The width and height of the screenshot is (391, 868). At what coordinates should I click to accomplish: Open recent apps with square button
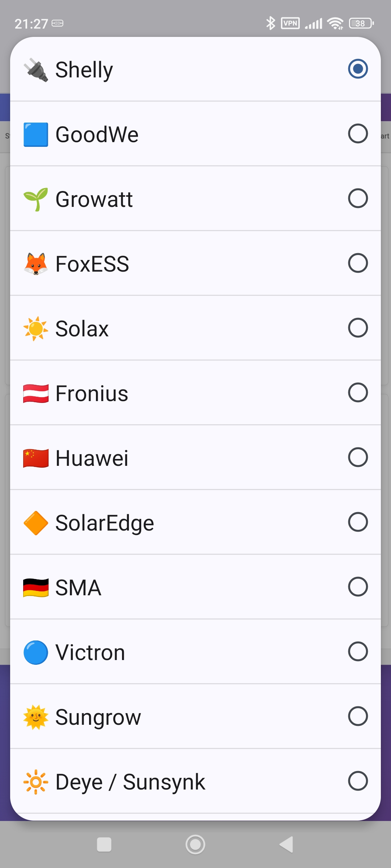tap(104, 844)
